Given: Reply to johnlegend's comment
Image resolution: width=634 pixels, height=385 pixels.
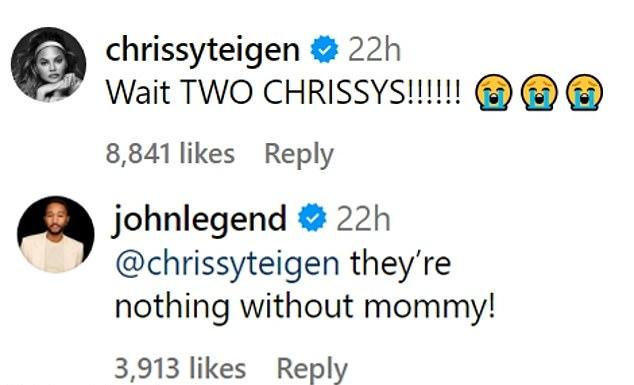Looking at the screenshot, I should click(x=312, y=370).
